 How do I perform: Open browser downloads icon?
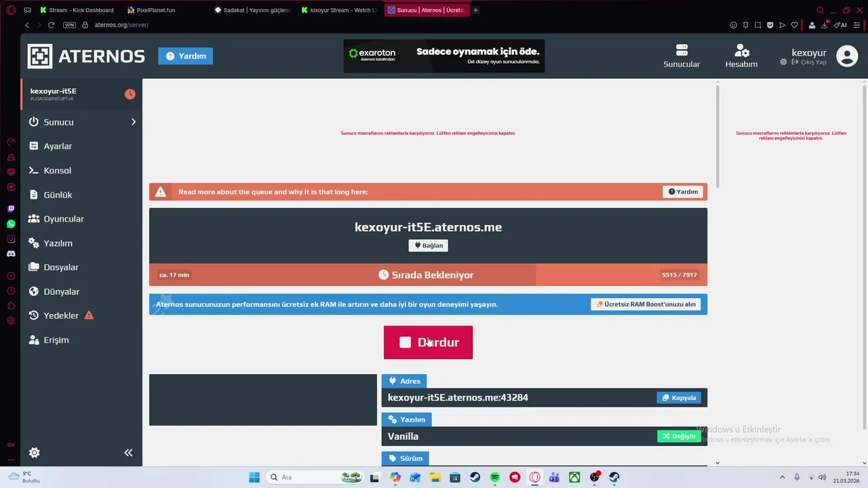coord(825,25)
